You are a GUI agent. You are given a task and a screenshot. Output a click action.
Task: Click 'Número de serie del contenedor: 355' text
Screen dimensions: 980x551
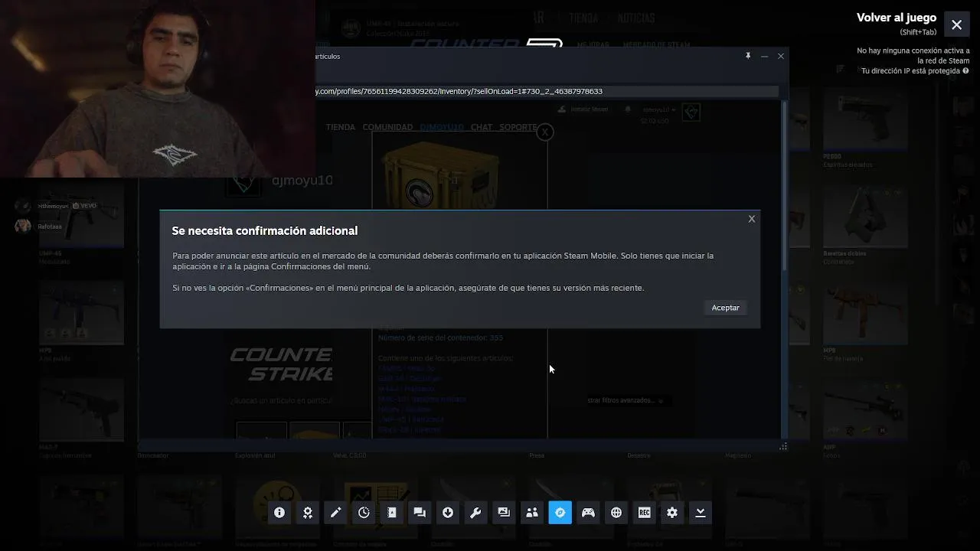[440, 337]
